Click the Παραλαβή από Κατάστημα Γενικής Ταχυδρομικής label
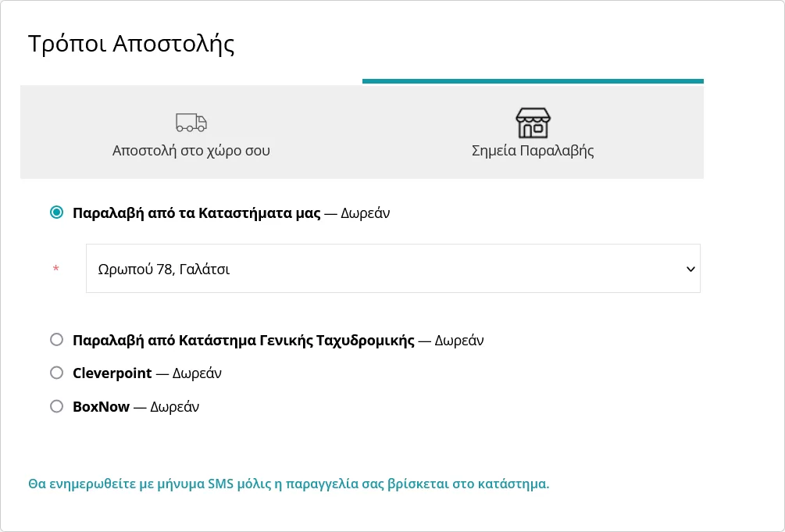The width and height of the screenshot is (785, 532). pos(243,341)
